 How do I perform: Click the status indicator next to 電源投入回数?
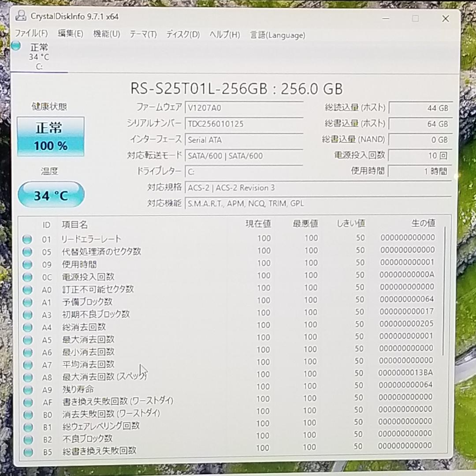coord(27,277)
